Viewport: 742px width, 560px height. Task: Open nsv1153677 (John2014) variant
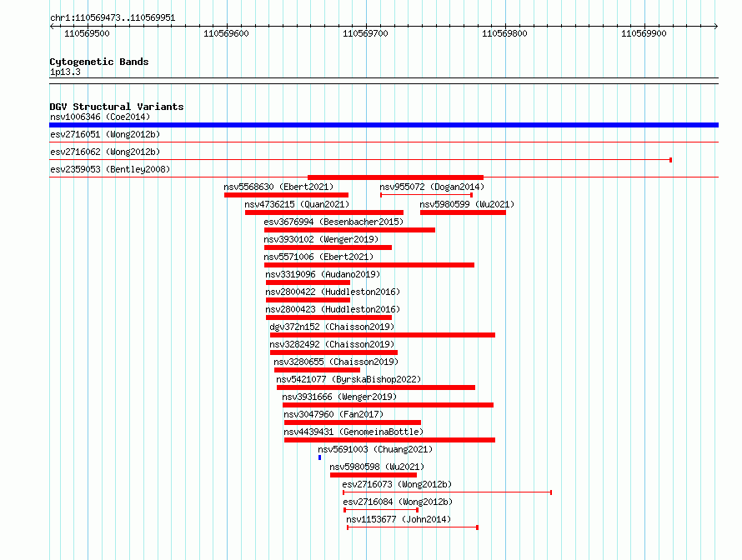pyautogui.click(x=399, y=519)
